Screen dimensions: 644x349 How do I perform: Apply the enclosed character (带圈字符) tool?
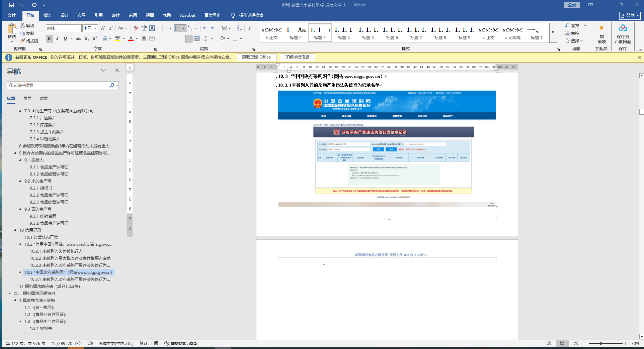152,38
